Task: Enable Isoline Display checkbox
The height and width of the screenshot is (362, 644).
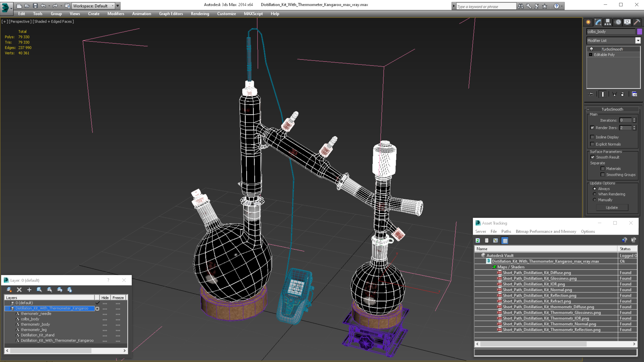Action: pyautogui.click(x=592, y=137)
